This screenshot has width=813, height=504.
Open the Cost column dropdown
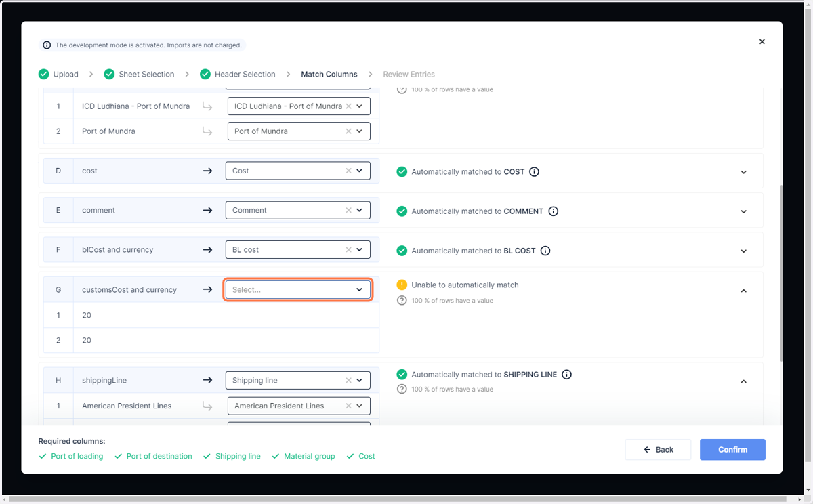click(360, 171)
